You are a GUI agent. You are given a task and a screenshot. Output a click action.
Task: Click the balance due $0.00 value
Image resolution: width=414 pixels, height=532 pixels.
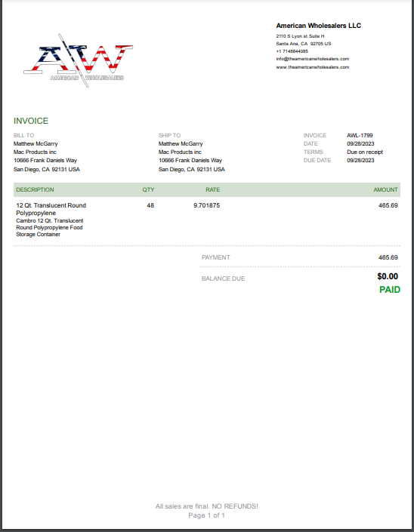388,276
